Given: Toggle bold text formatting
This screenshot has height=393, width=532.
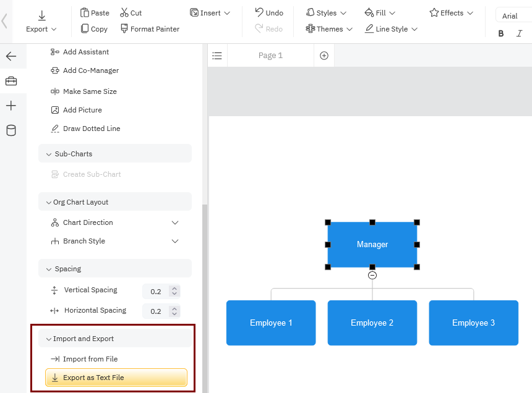Looking at the screenshot, I should [501, 33].
